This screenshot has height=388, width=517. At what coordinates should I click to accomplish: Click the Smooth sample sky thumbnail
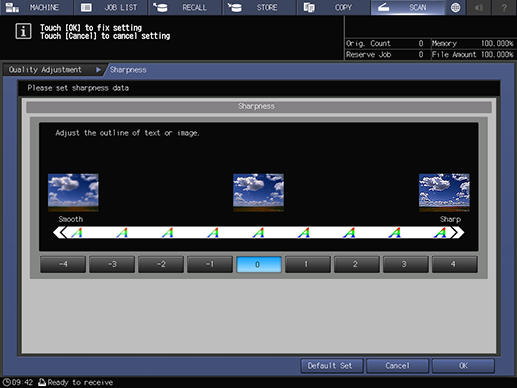click(73, 192)
